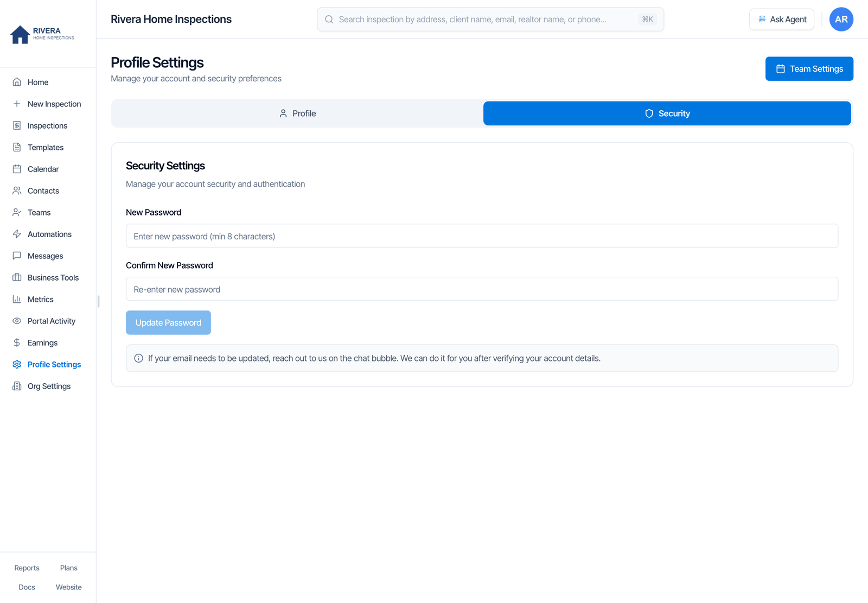Click the Rivera Home Inspections logo
The image size is (868, 603).
click(x=42, y=34)
